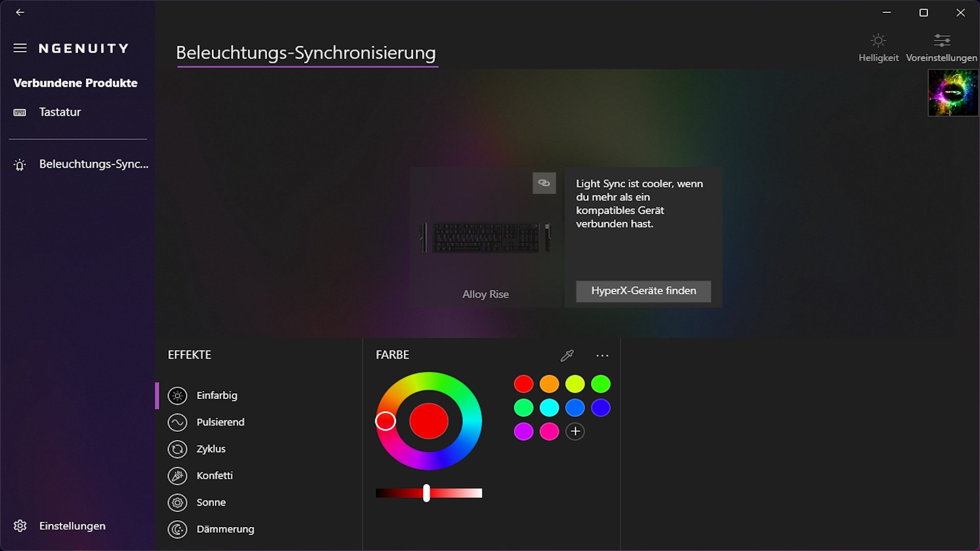Choose the Konfetti effect label
This screenshot has width=980, height=551.
click(215, 475)
